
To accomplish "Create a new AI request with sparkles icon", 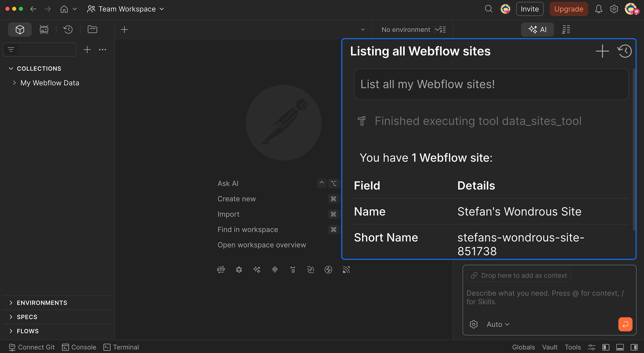I will [x=257, y=270].
